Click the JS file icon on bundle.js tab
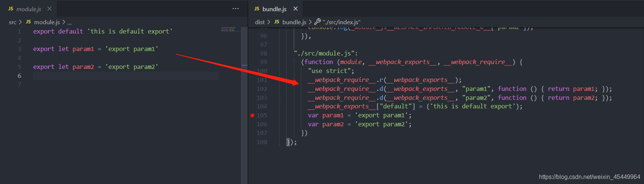644x184 pixels. pos(257,9)
